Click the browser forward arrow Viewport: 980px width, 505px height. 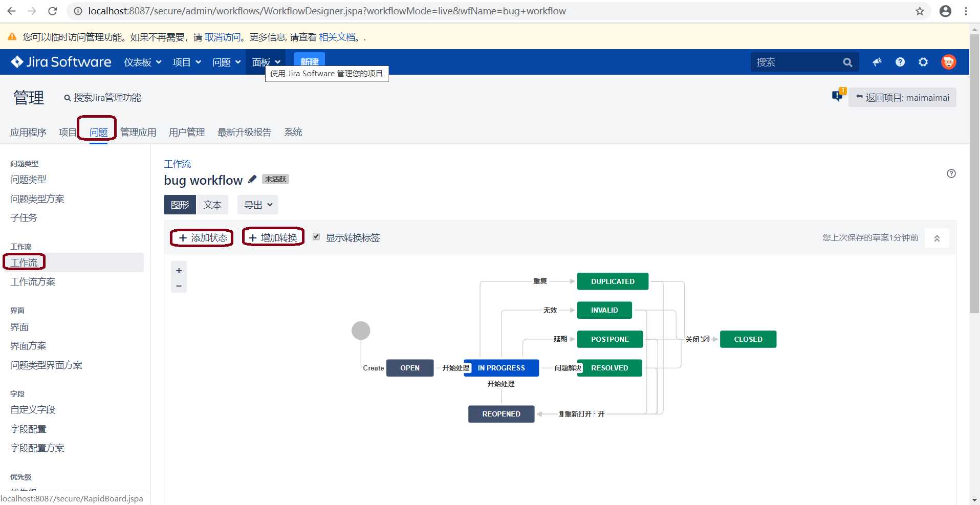click(x=32, y=11)
